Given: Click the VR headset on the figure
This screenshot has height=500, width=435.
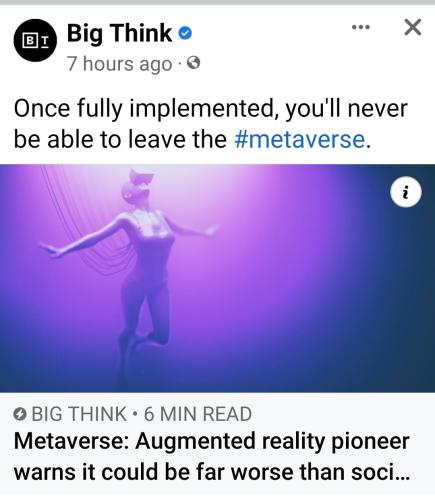Looking at the screenshot, I should coord(137,183).
